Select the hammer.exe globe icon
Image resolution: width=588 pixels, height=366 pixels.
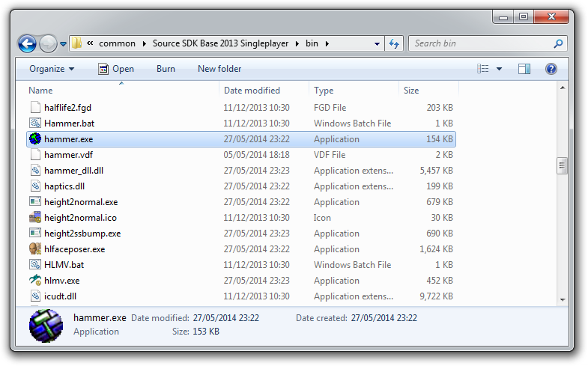(35, 139)
